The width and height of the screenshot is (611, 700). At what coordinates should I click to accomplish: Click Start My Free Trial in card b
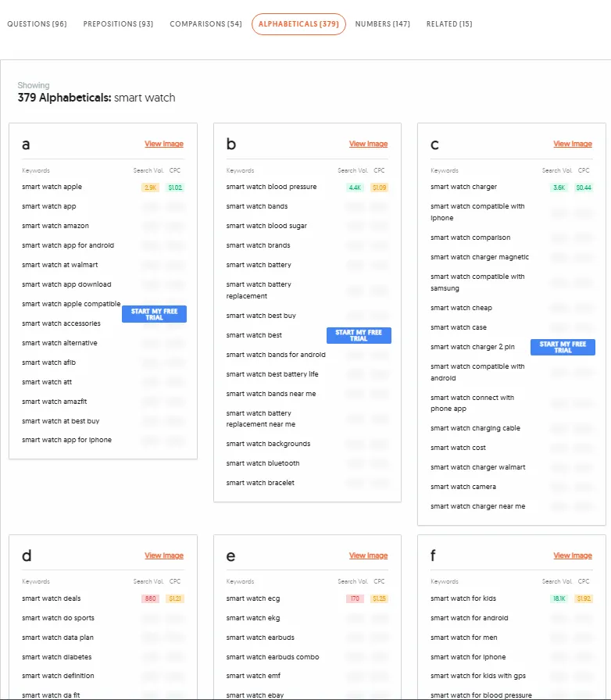(359, 335)
